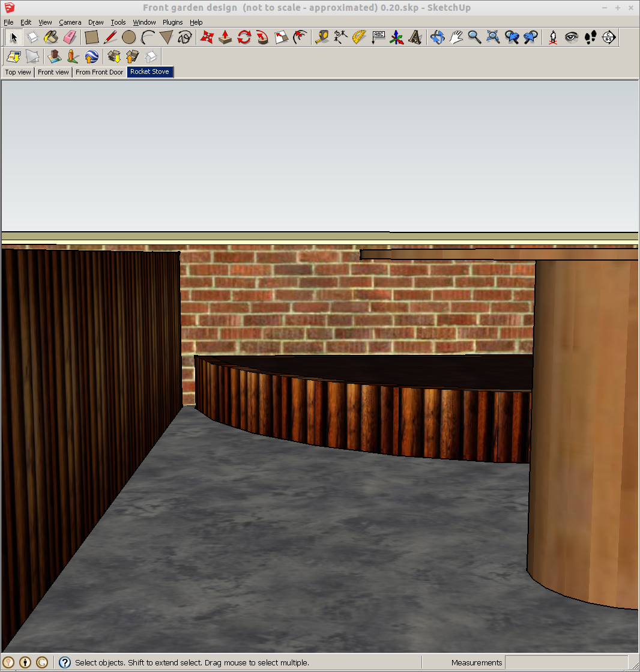Viewport: 640px width, 672px height.
Task: Select the 3D Text tool
Action: point(415,37)
